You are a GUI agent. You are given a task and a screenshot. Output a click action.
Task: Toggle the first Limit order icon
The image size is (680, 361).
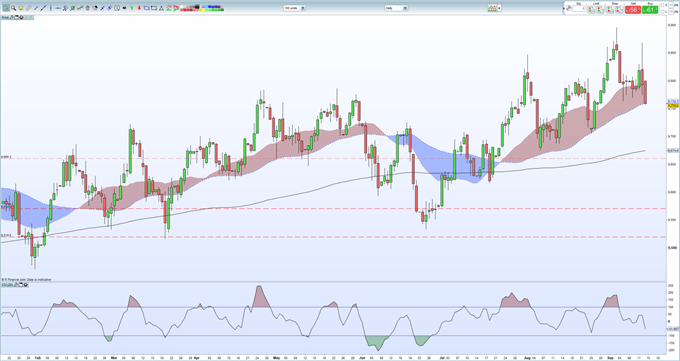tap(591, 10)
